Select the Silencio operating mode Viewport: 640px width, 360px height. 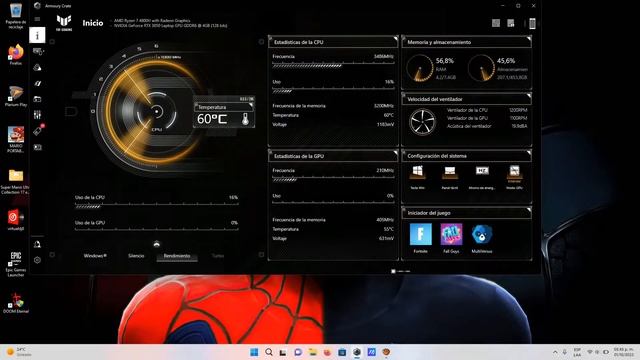[136, 256]
